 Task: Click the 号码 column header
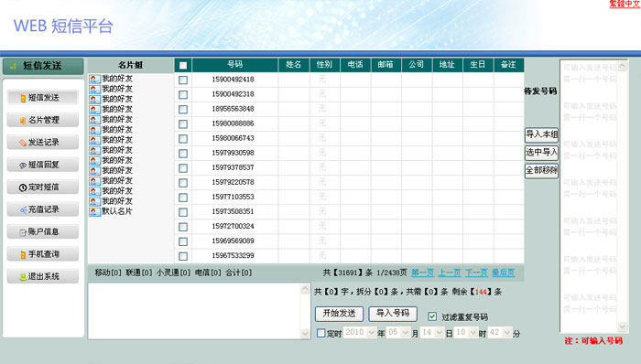235,65
